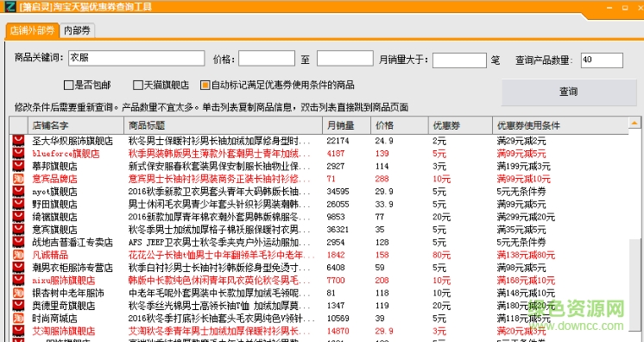This screenshot has width=644, height=342.
Task: Select the 潮男衣柜服饰专营店 store name
Action: [x=73, y=268]
